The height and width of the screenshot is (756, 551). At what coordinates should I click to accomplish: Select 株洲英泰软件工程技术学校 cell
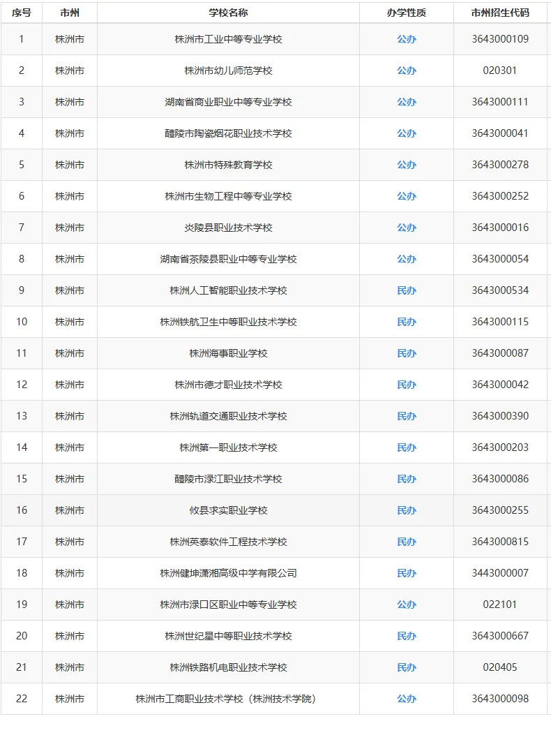228,542
